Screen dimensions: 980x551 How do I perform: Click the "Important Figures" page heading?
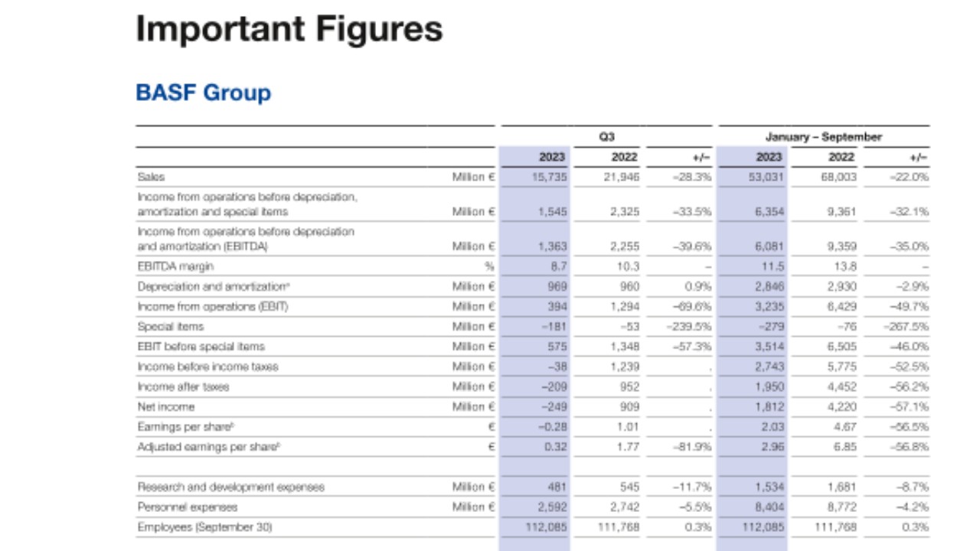pyautogui.click(x=289, y=29)
